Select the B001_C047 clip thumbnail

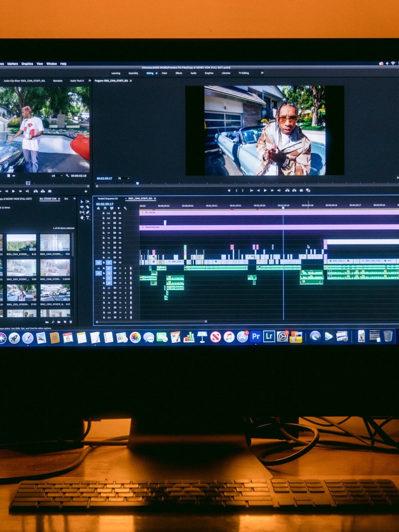21,268
